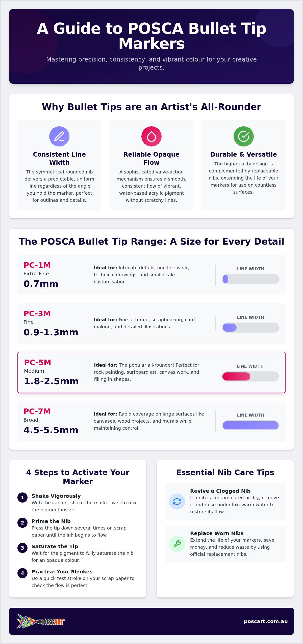Click the POSCART logo in the footer
Image resolution: width=303 pixels, height=644 pixels.
pos(41,621)
